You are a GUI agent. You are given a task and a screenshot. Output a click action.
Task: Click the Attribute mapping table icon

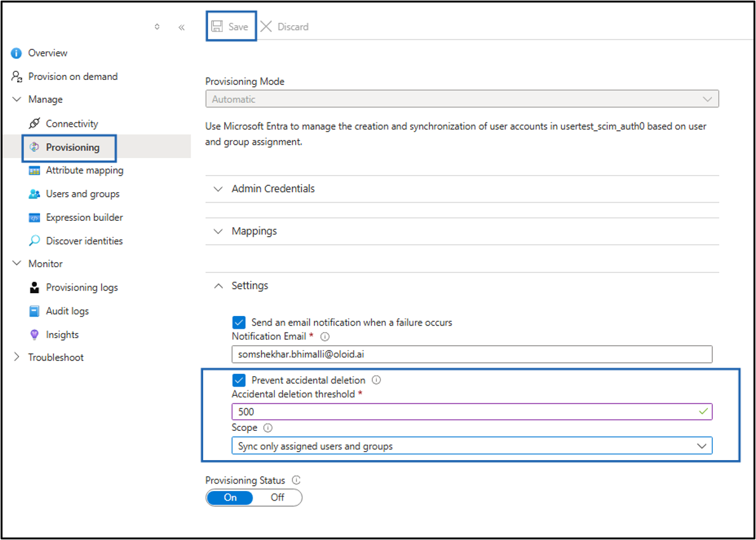coord(34,171)
